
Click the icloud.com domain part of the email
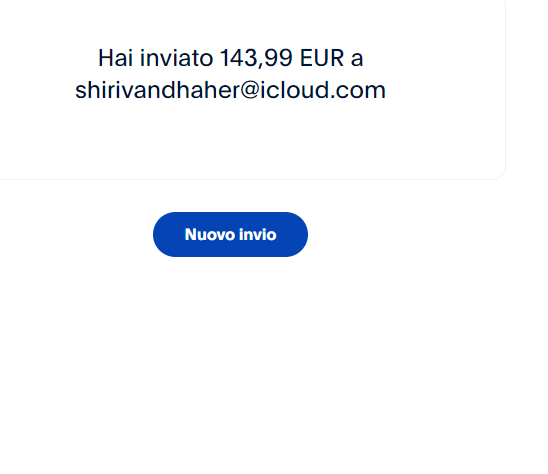[323, 90]
